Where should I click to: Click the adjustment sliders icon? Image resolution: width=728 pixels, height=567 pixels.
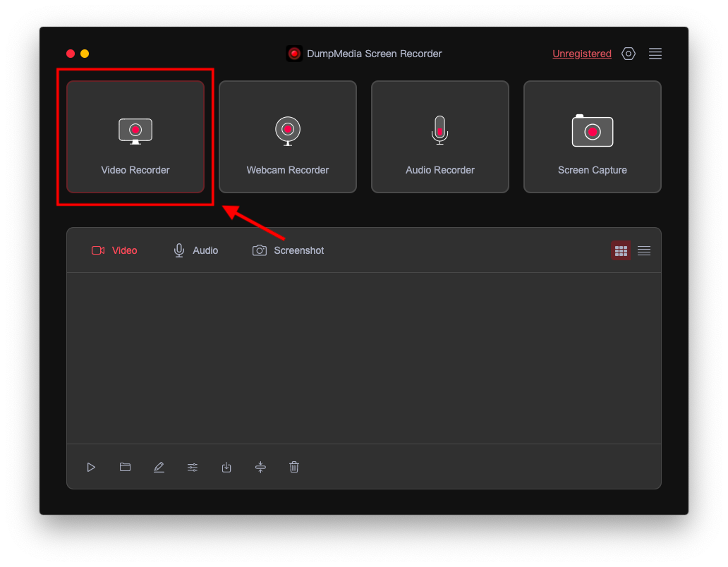pyautogui.click(x=193, y=468)
